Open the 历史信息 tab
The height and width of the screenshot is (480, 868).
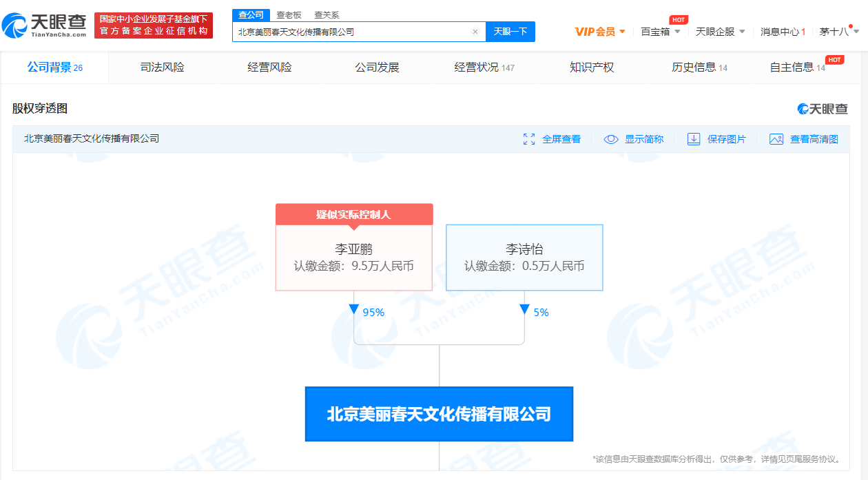point(699,67)
